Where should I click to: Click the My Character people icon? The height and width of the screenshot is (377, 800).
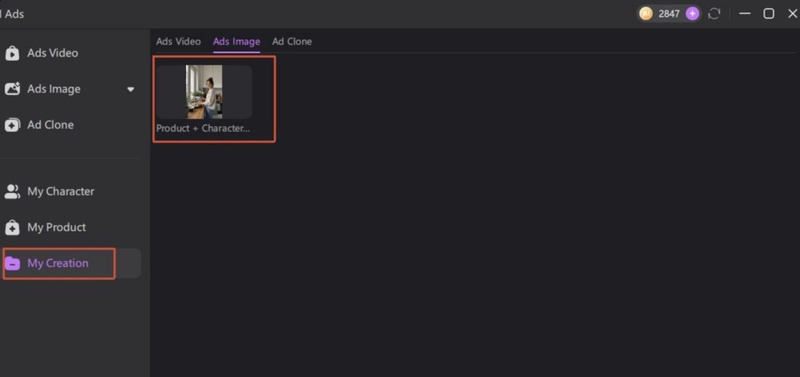[x=12, y=191]
